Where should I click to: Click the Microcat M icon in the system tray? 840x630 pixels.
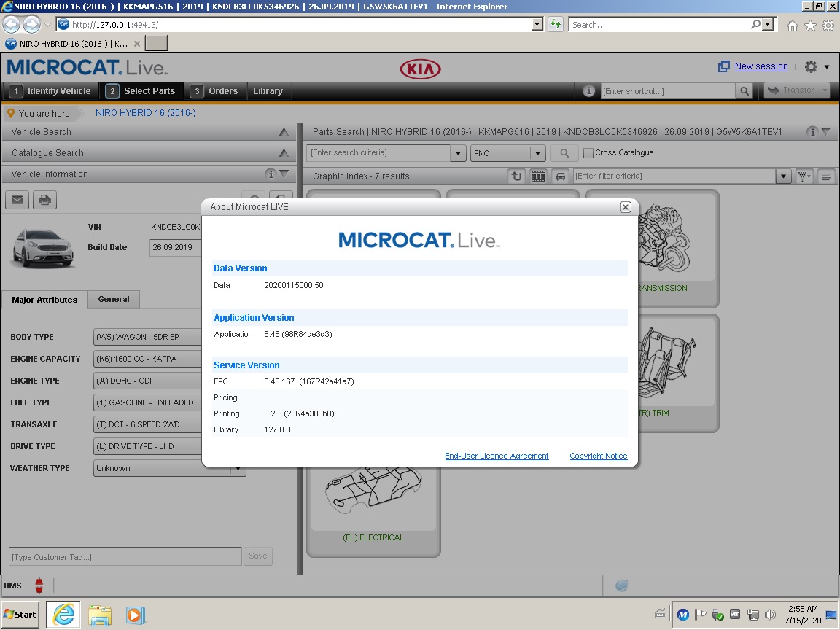point(682,615)
